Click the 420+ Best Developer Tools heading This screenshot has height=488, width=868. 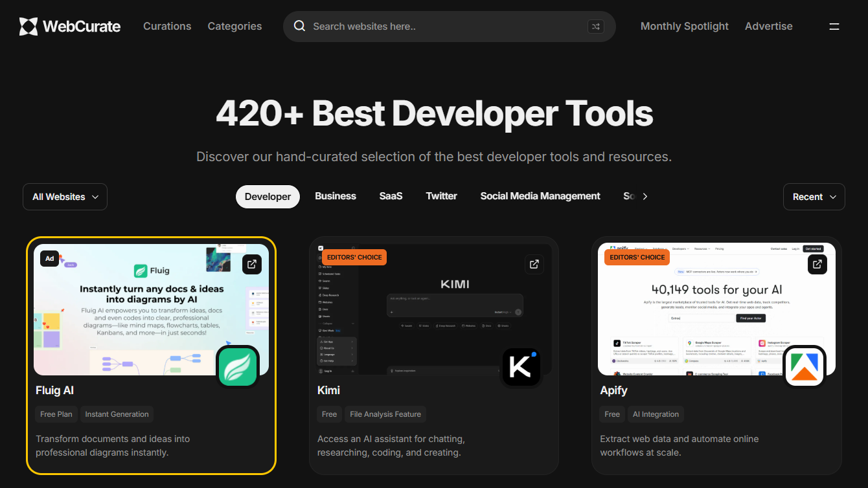[434, 113]
